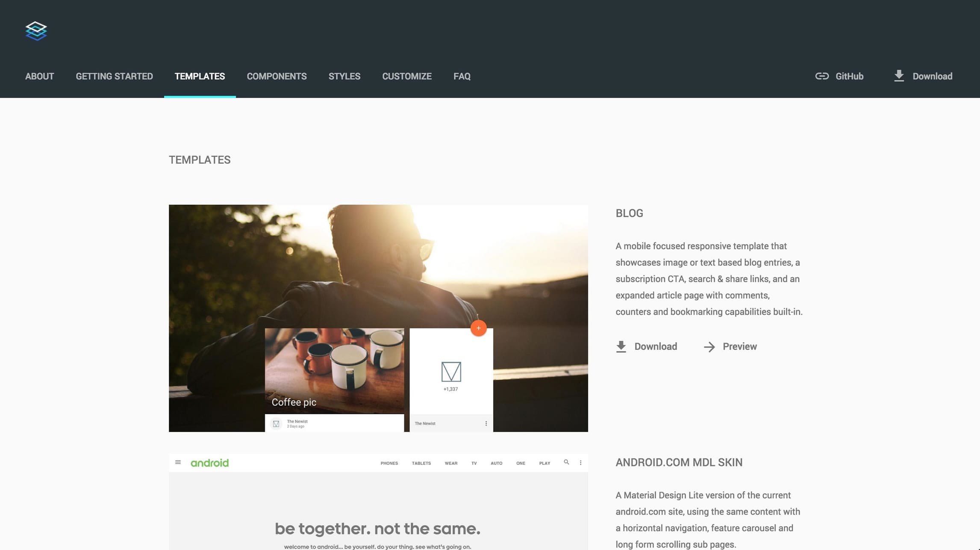Click the GitHub link icon

(x=822, y=76)
